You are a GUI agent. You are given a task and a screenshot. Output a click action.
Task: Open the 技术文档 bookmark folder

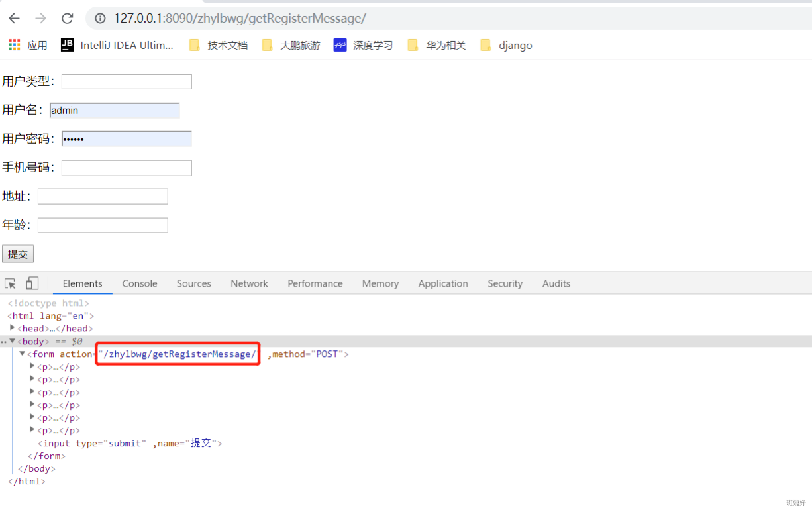(x=219, y=45)
